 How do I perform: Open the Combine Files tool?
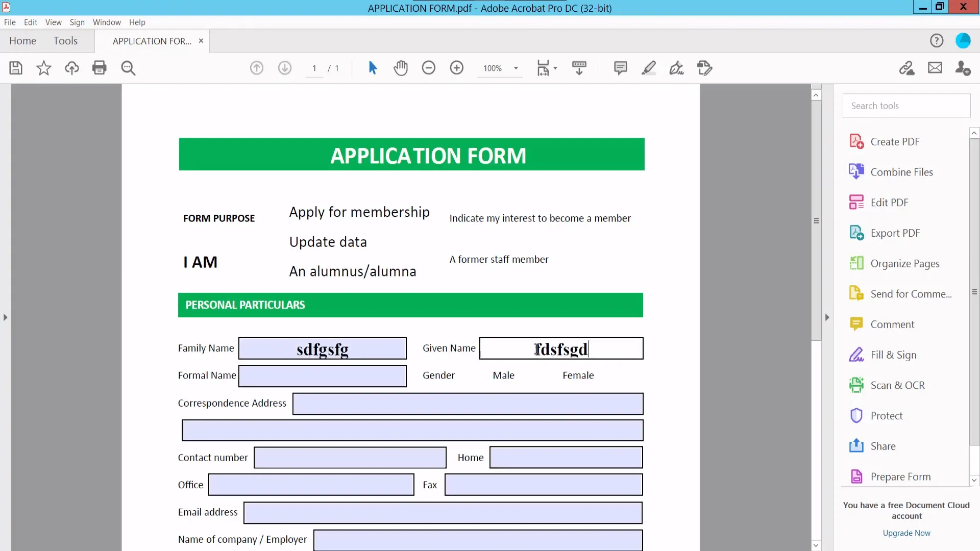coord(902,171)
